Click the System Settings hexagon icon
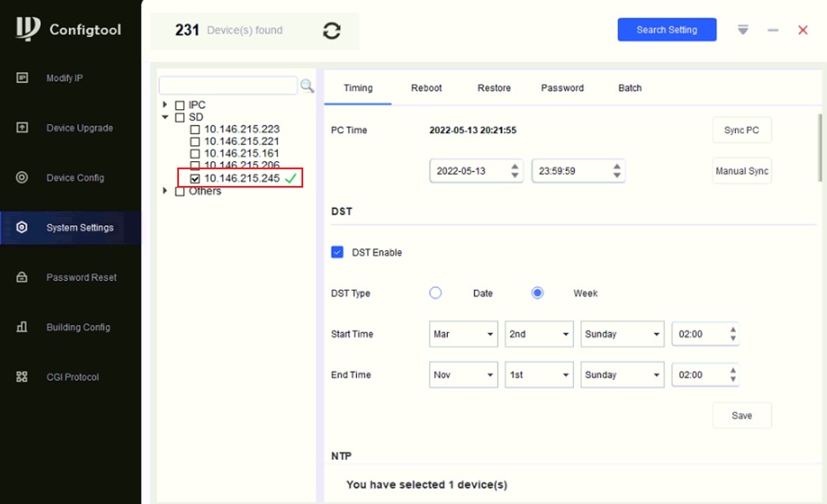The height and width of the screenshot is (504, 827). (x=22, y=227)
